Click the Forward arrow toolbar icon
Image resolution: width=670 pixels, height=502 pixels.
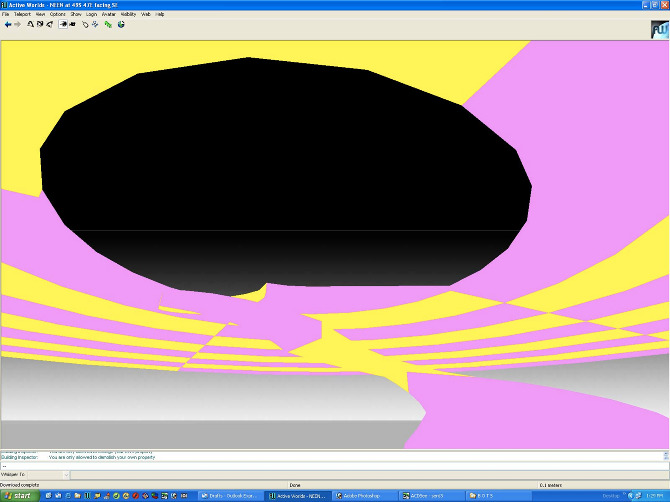[17, 24]
